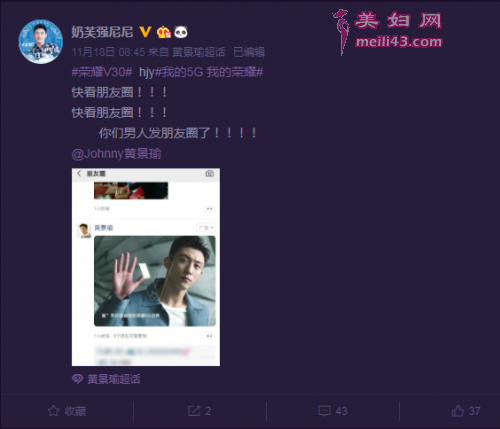Click the super topic diamond icon
This screenshot has height=429, width=500.
77,379
